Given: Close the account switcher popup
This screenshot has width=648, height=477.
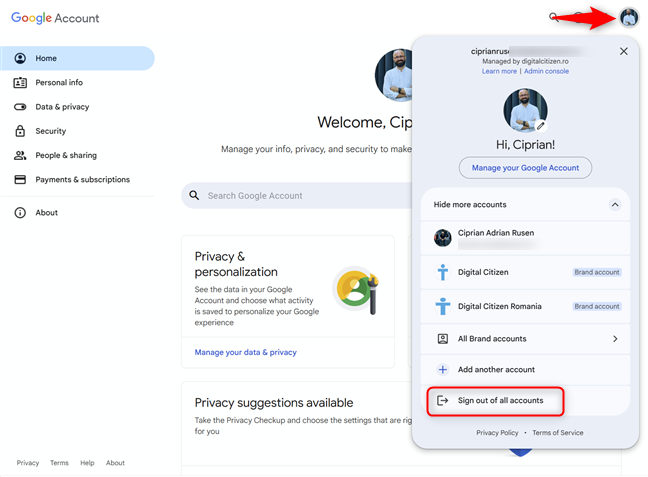Looking at the screenshot, I should 623,51.
